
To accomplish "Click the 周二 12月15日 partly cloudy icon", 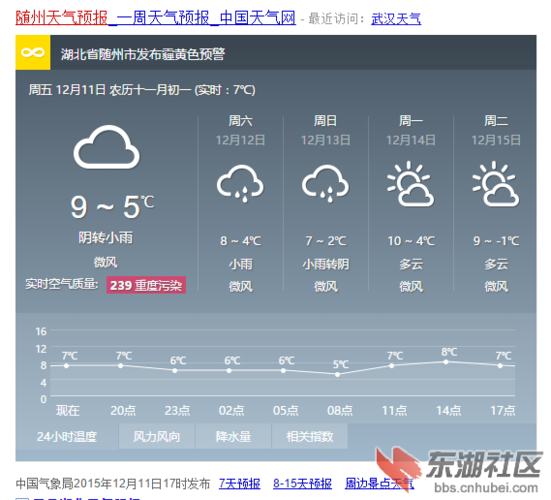I will [496, 184].
